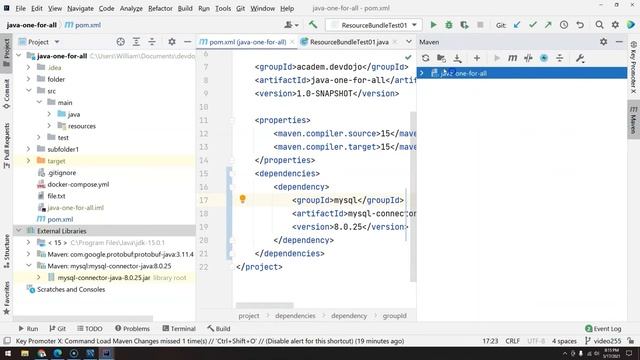The image size is (640, 360).
Task: Click Execute Maven Goal icon
Action: pyautogui.click(x=512, y=58)
